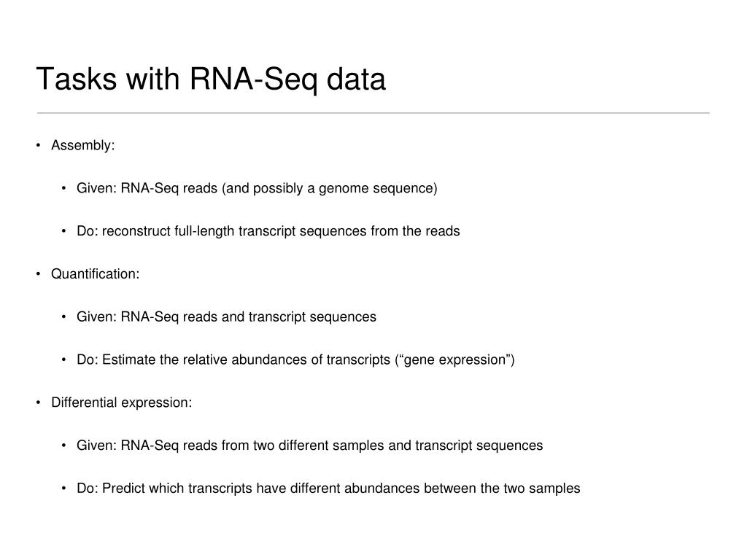The image size is (747, 560).
Task: Click the sub-bullet marker before "Do: Predict"
Action: (65, 489)
